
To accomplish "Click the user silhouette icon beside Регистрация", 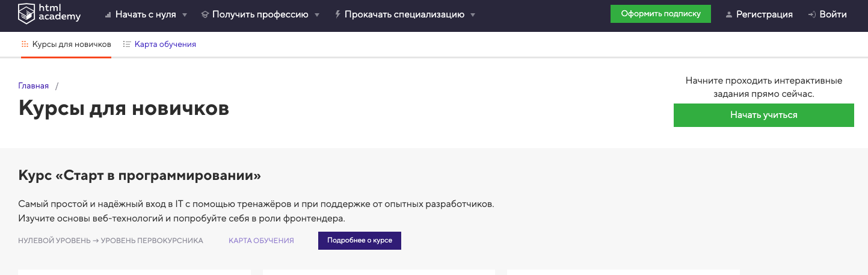I will (x=729, y=14).
